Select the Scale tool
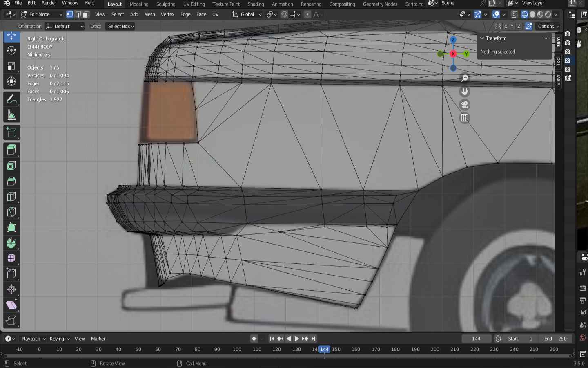Viewport: 588px width, 368px height. (x=11, y=66)
